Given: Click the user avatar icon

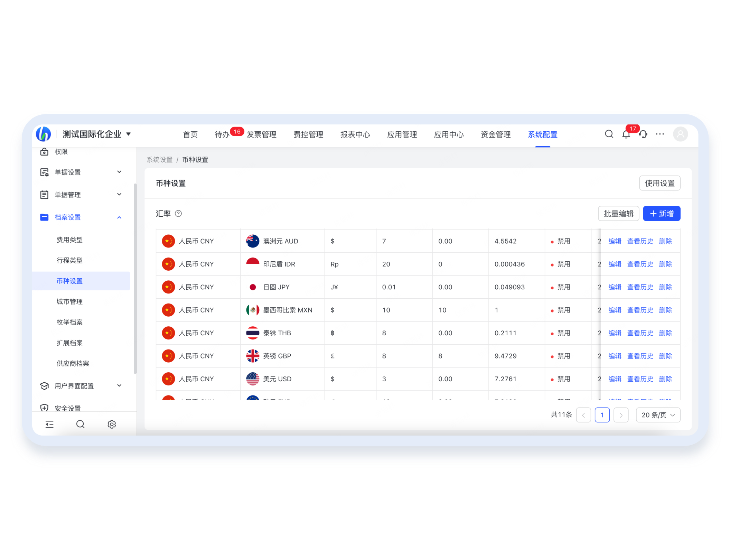Looking at the screenshot, I should (680, 134).
